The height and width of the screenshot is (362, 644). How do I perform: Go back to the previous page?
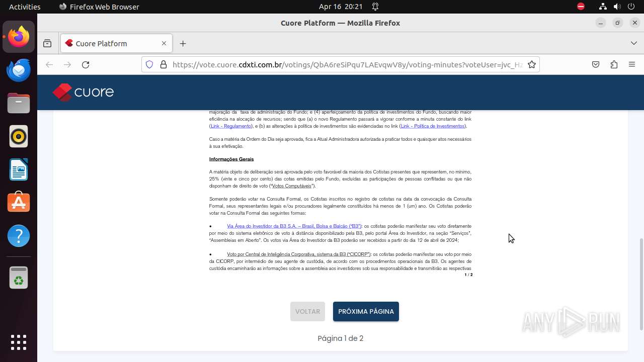(x=49, y=64)
